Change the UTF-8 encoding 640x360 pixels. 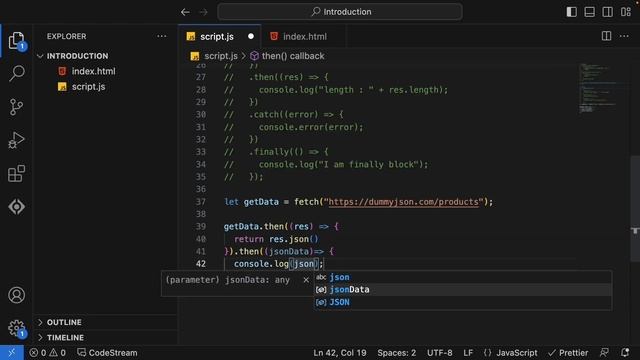pos(440,353)
